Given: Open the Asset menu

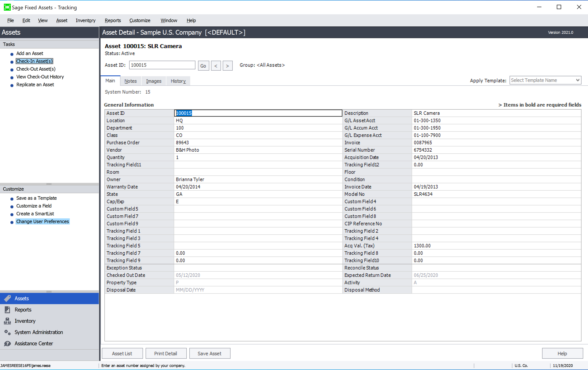Looking at the screenshot, I should [62, 21].
